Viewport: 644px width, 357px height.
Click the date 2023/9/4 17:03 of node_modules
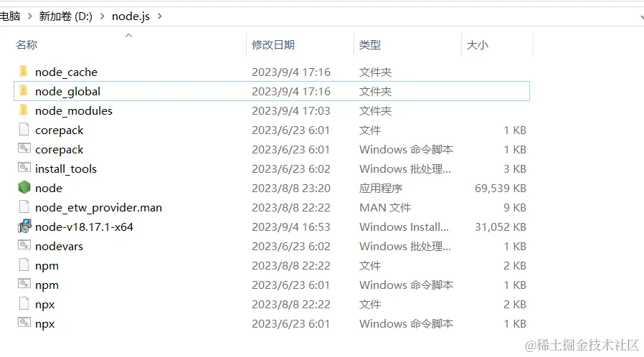coord(290,111)
